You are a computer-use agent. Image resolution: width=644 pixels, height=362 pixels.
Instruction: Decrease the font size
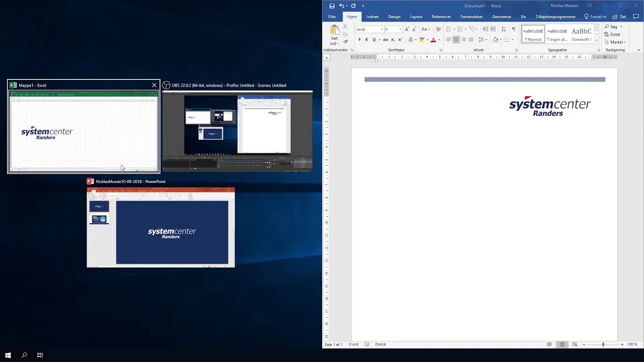pyautogui.click(x=414, y=29)
